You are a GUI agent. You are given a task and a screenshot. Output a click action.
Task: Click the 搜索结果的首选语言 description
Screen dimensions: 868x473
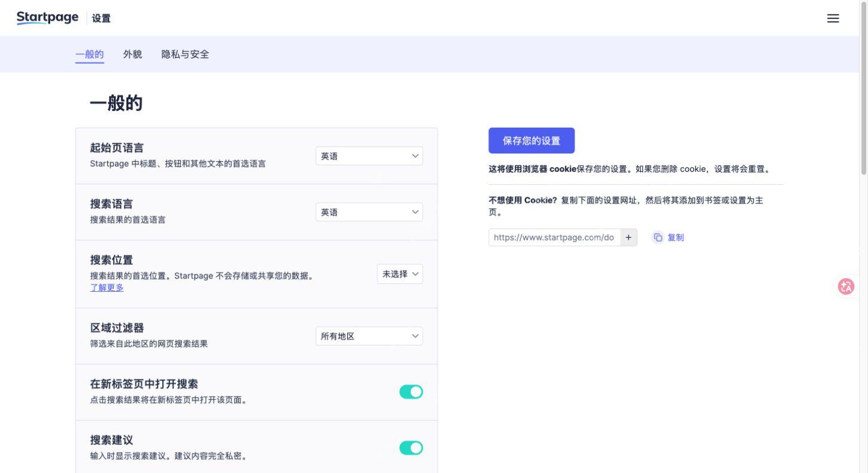pyautogui.click(x=128, y=220)
